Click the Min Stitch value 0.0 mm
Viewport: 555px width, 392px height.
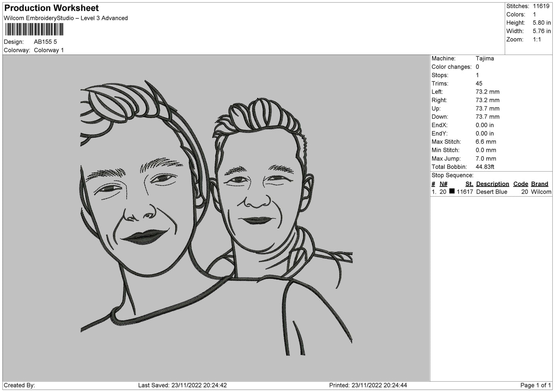pyautogui.click(x=486, y=150)
